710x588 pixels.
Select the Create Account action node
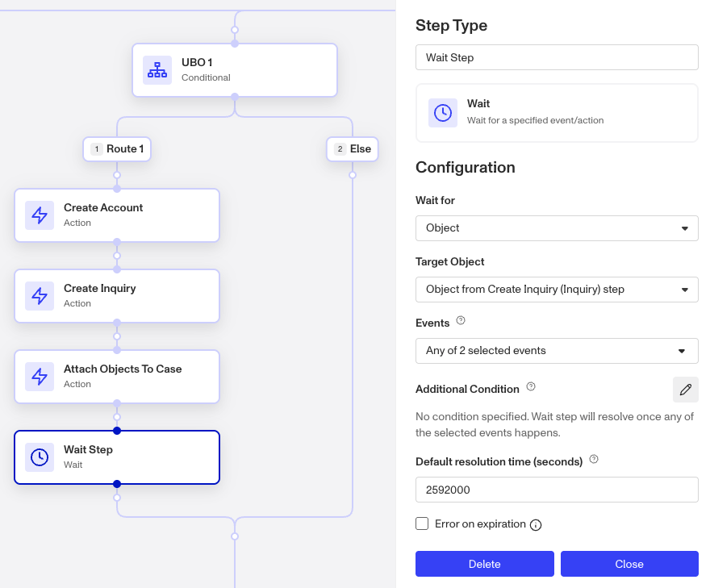pyautogui.click(x=117, y=215)
